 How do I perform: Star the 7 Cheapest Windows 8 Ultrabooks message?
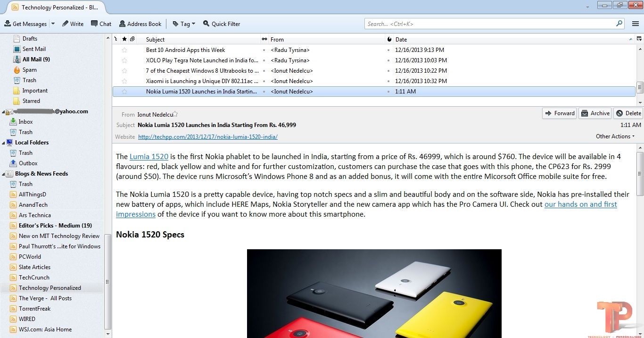[124, 70]
